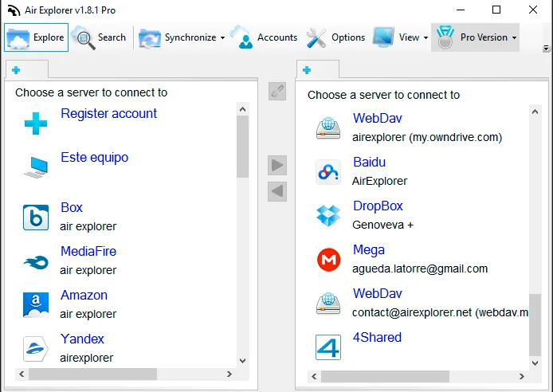Click the Amazon cloud drive icon

tap(36, 305)
